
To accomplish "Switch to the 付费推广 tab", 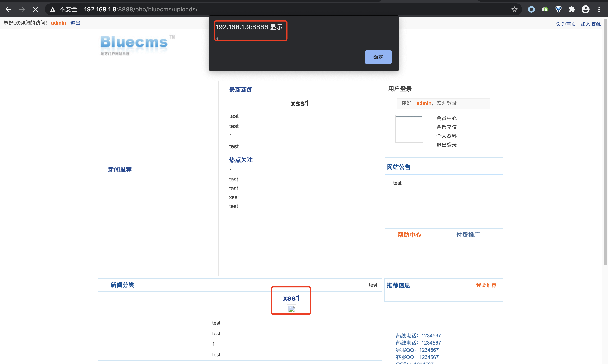I will 468,235.
